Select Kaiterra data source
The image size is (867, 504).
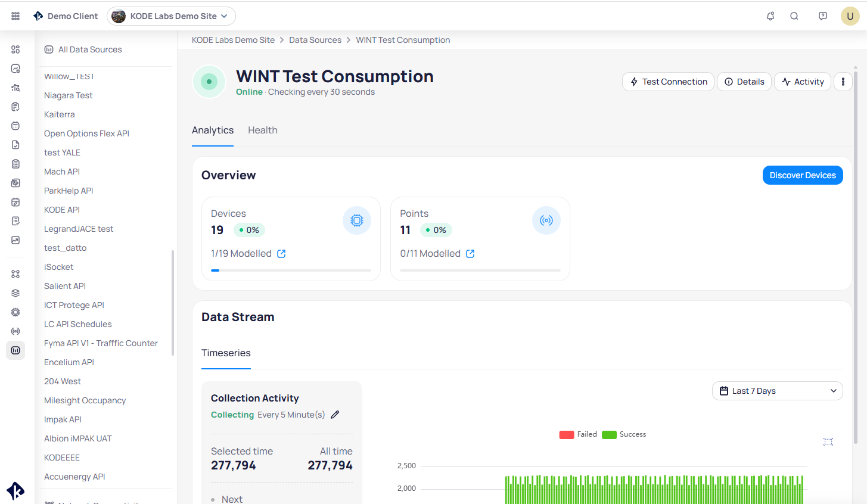(x=59, y=114)
